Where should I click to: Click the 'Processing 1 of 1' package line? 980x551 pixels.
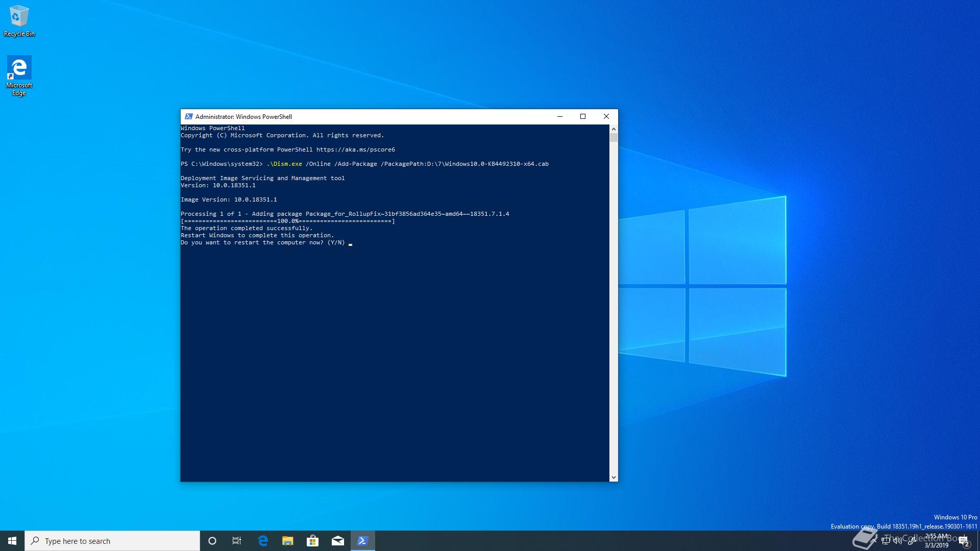point(345,214)
